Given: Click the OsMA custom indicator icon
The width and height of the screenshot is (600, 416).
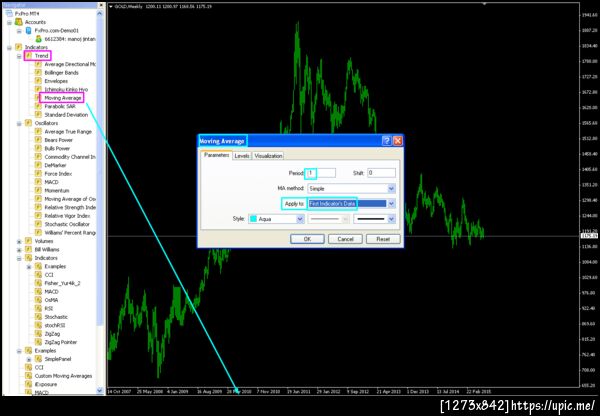Looking at the screenshot, I should pos(38,300).
